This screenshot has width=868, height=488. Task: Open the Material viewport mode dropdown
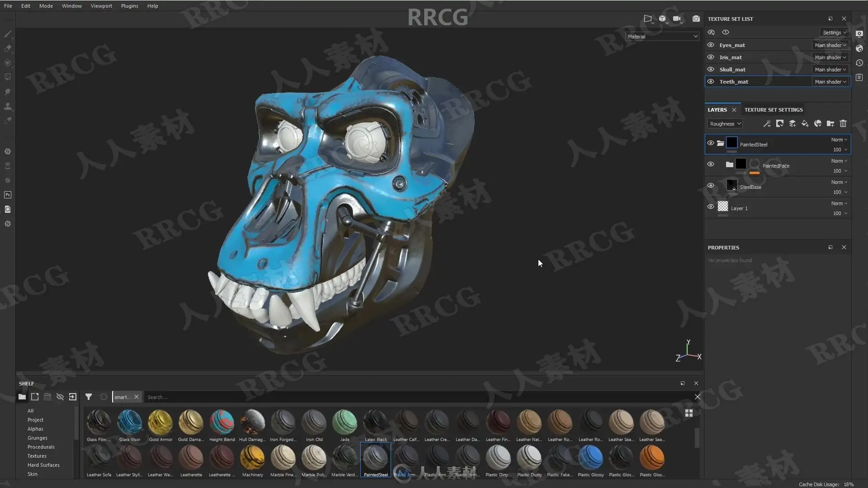pos(662,37)
